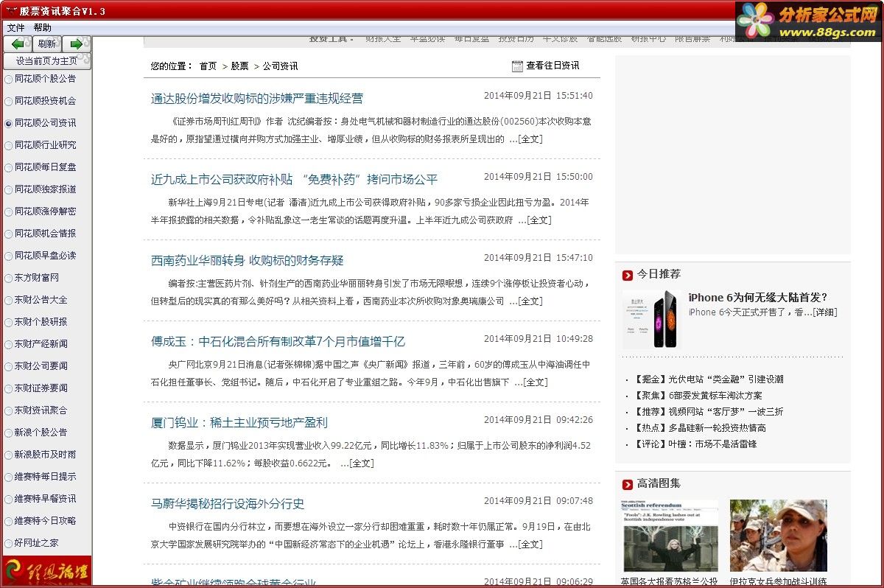This screenshot has width=884, height=588.
Task: Open article 通达股份增发收购标的涉嫌严重违规经营
Action: [257, 99]
